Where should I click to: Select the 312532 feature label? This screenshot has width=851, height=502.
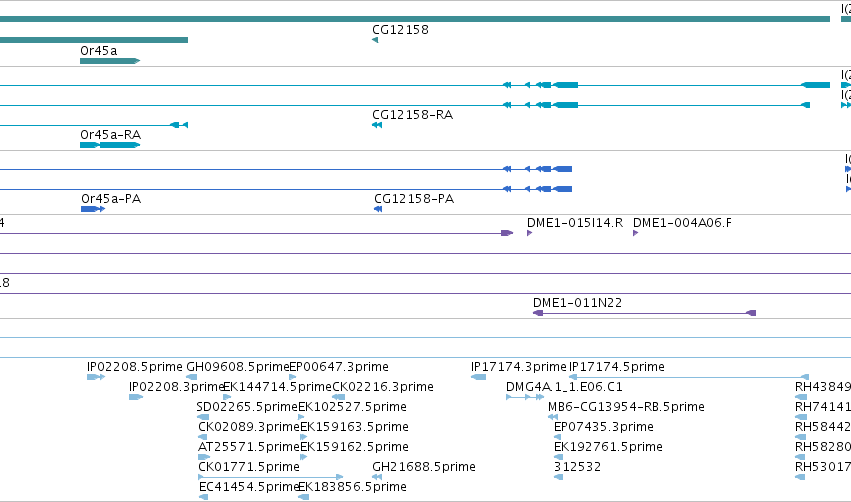coord(577,467)
